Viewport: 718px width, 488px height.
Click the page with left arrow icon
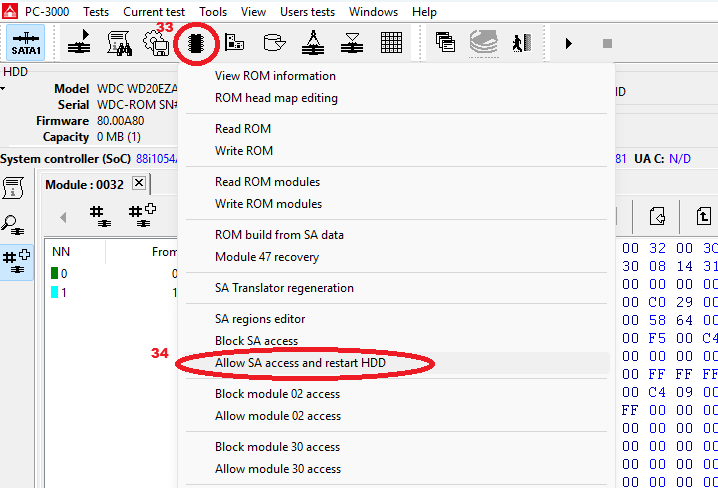coord(658,215)
